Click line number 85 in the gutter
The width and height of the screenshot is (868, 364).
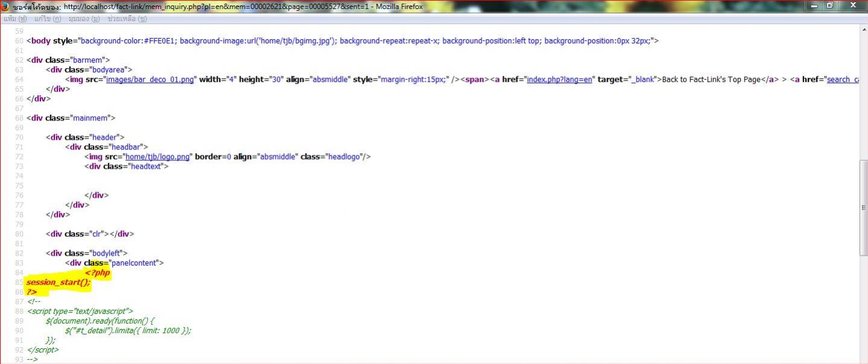coord(19,283)
